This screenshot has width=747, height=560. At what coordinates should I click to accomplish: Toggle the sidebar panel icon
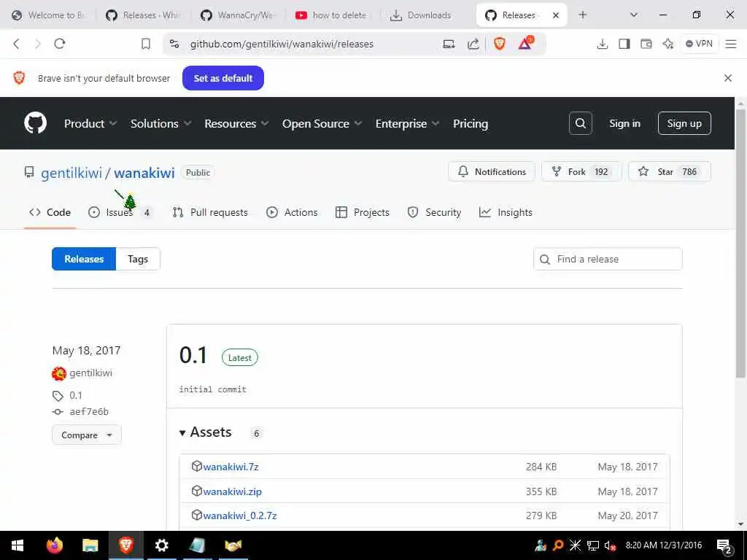[x=624, y=44]
